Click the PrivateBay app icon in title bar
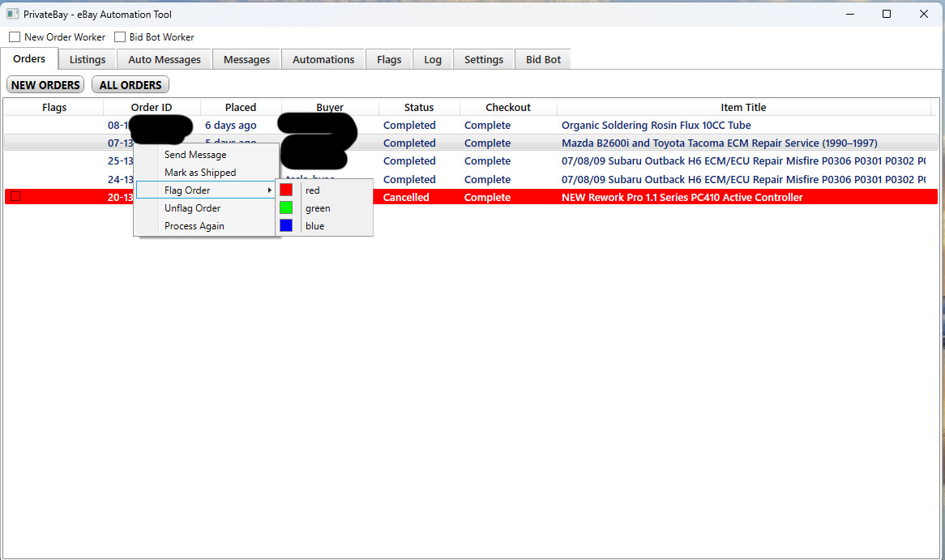This screenshot has width=945, height=560. [x=12, y=15]
